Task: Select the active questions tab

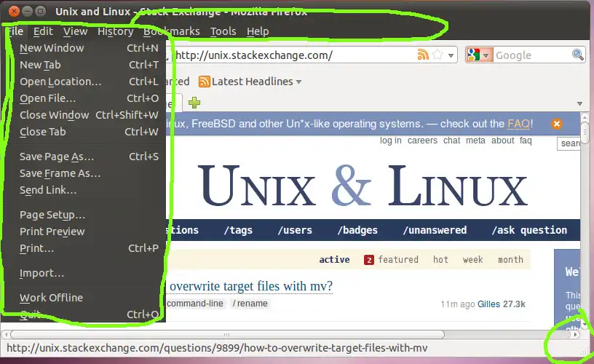Action: (x=334, y=259)
